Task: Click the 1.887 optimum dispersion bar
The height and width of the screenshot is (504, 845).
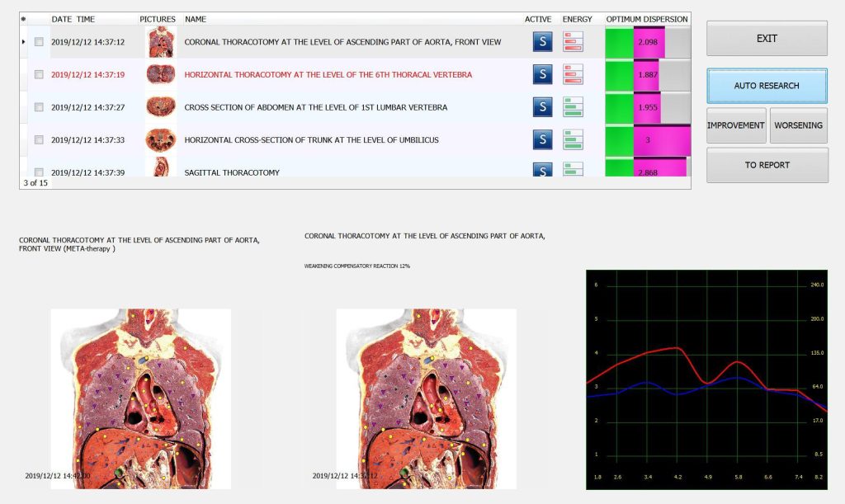Action: [648, 75]
